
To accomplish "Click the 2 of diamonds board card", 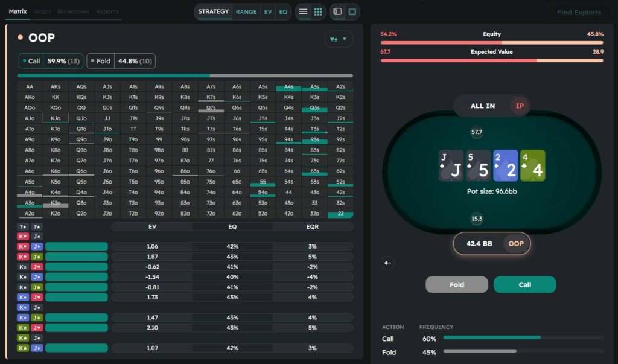I will [506, 165].
